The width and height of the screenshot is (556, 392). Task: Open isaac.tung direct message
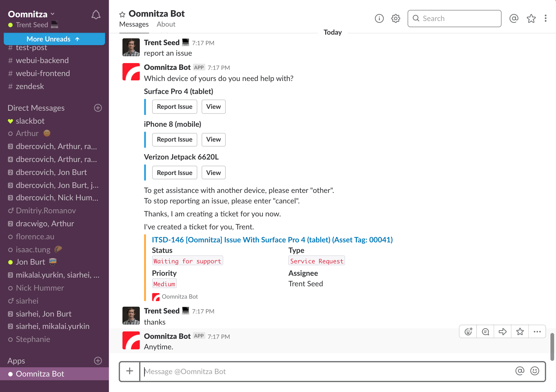(54, 249)
